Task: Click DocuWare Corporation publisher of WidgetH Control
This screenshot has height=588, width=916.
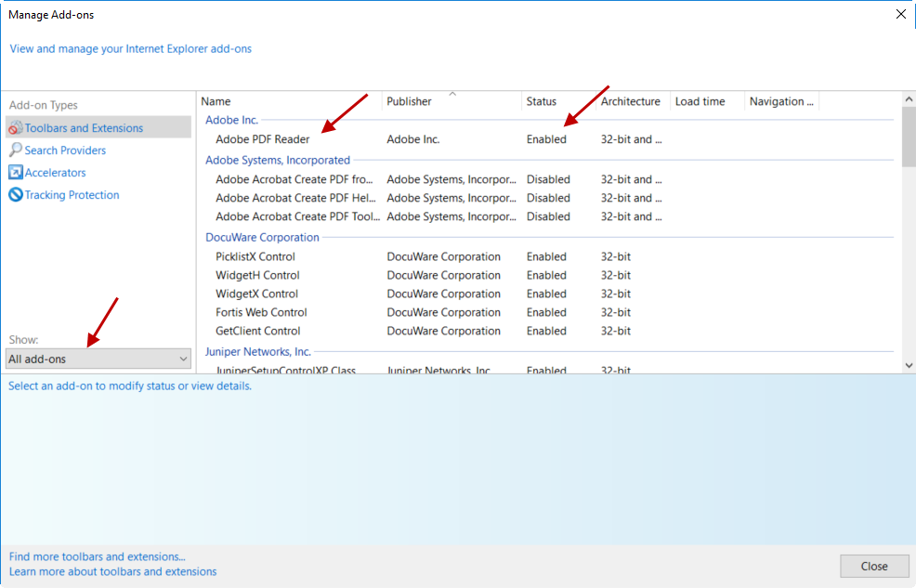Action: coord(443,275)
